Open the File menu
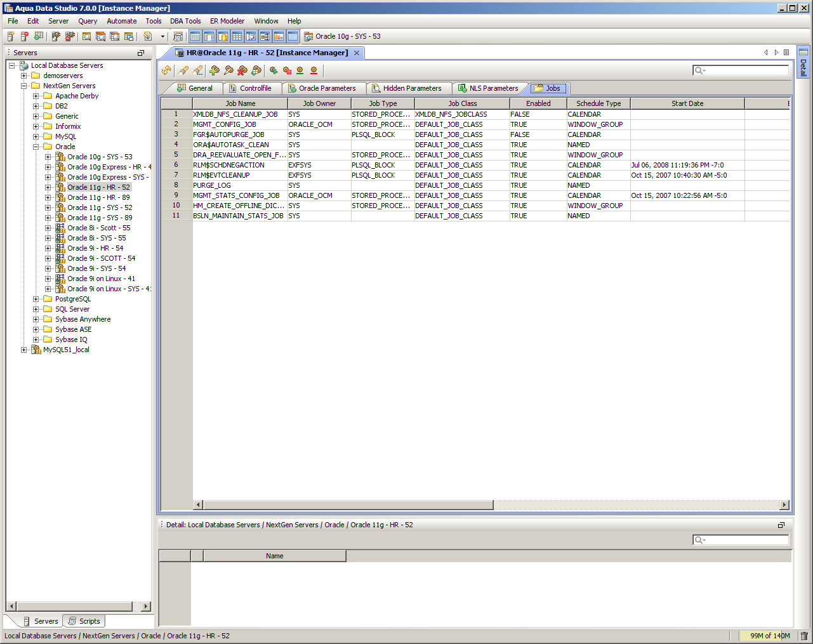This screenshot has width=813, height=644. pos(13,21)
